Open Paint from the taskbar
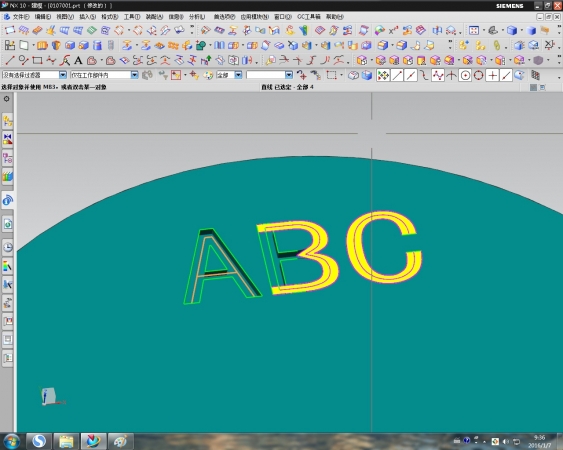Image resolution: width=563 pixels, height=450 pixels. click(120, 441)
